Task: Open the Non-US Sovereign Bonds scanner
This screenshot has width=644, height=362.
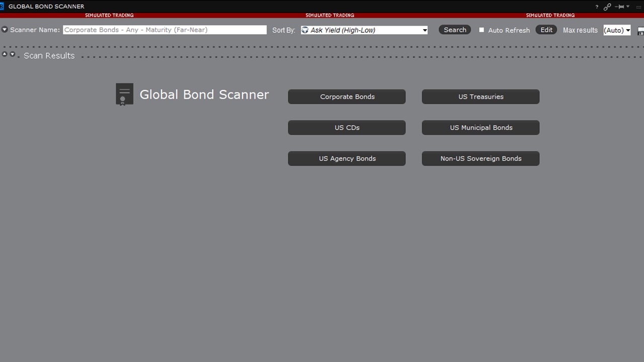Action: pos(480,158)
